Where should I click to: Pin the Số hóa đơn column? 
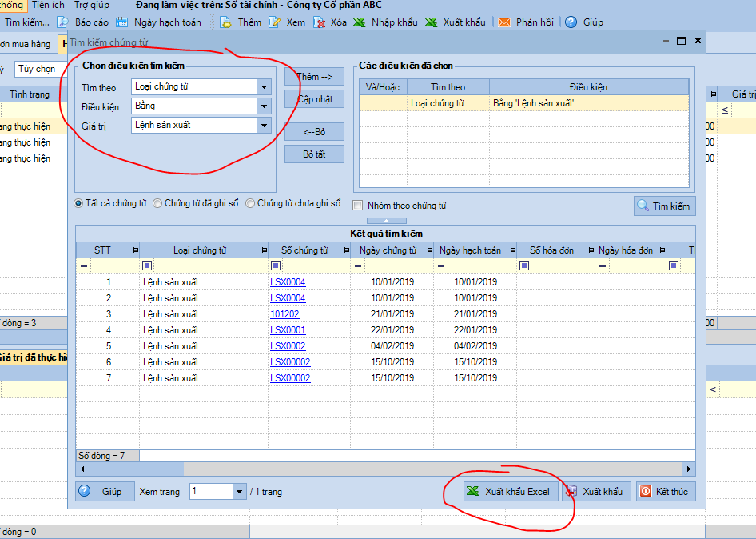590,250
